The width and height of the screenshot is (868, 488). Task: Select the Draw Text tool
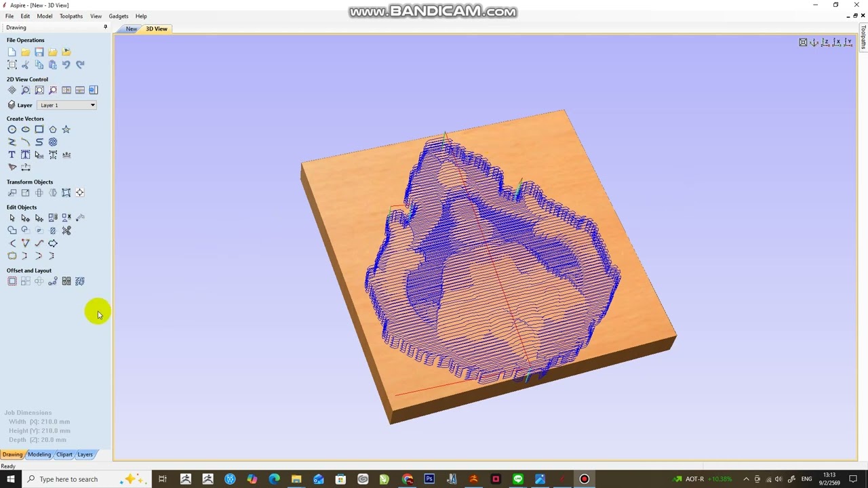12,155
